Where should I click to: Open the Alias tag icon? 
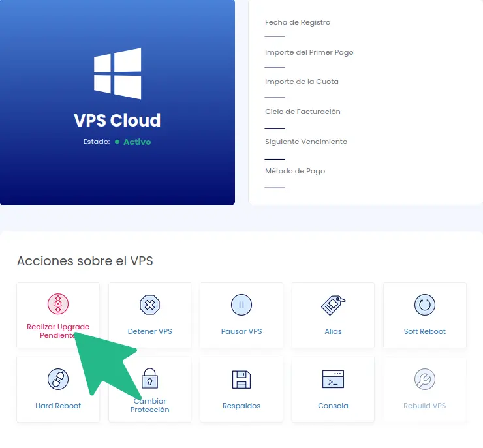334,305
